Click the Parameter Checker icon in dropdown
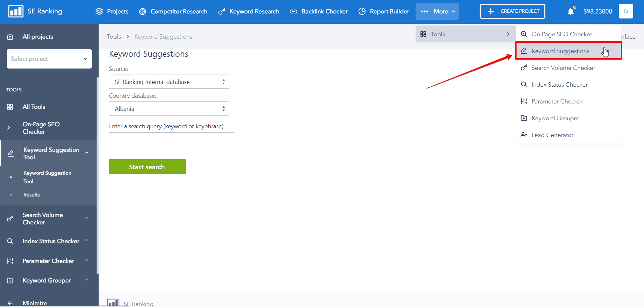This screenshot has width=644, height=307. pyautogui.click(x=524, y=101)
